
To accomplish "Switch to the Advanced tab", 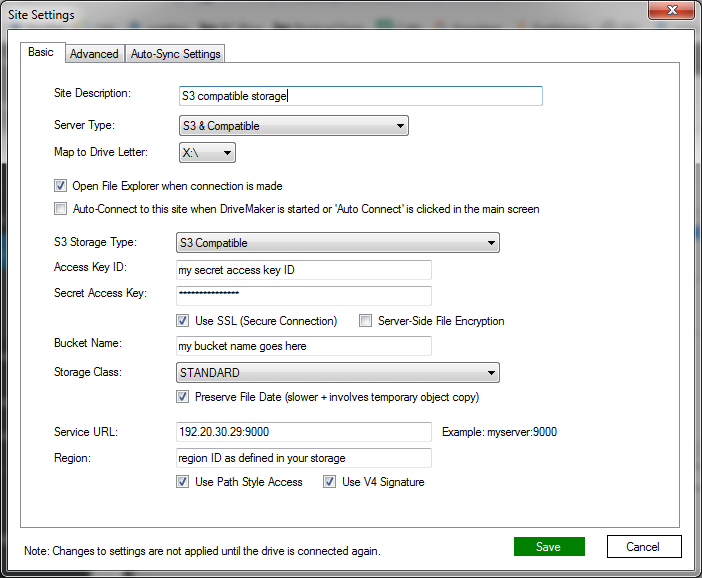I will 94,54.
